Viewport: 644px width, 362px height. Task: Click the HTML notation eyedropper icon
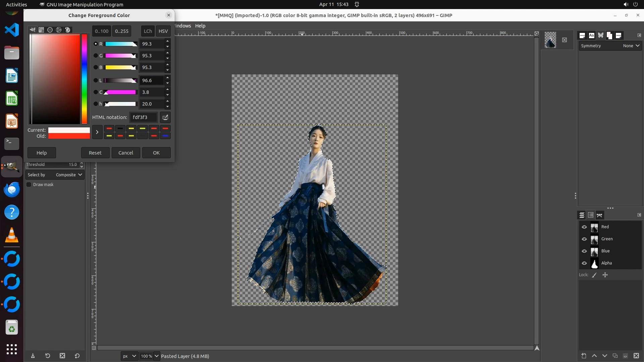point(165,117)
